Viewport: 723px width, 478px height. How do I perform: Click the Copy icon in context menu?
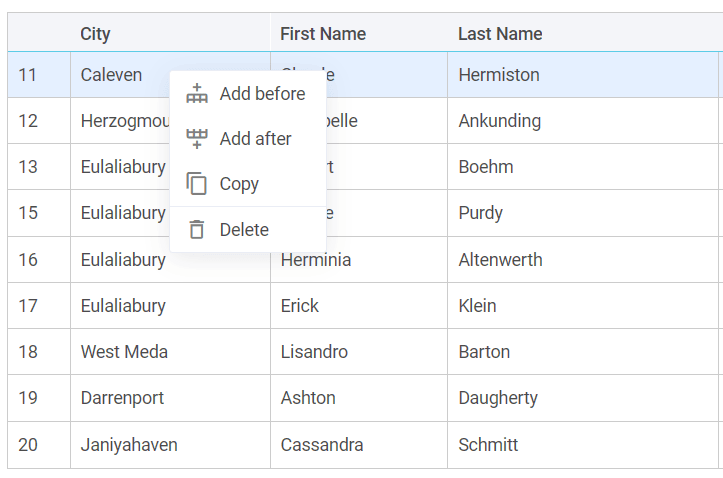(x=197, y=184)
